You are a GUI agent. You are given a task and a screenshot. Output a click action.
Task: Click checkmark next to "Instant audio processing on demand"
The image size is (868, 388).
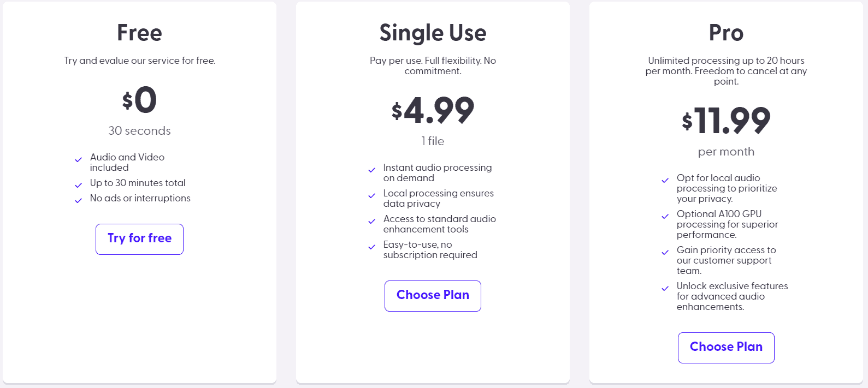[372, 169]
